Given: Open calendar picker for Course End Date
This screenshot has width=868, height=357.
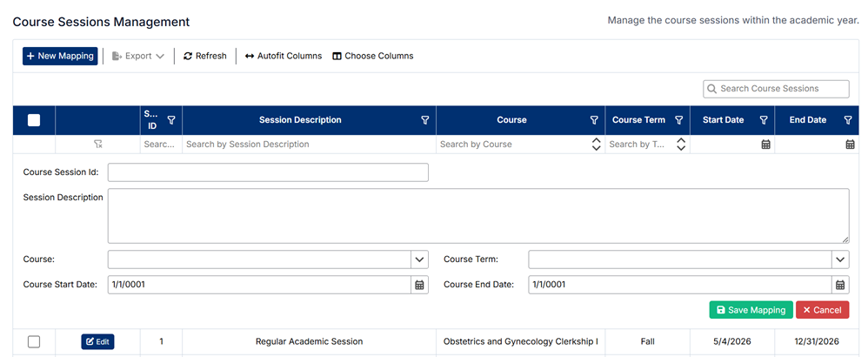Looking at the screenshot, I should point(840,285).
